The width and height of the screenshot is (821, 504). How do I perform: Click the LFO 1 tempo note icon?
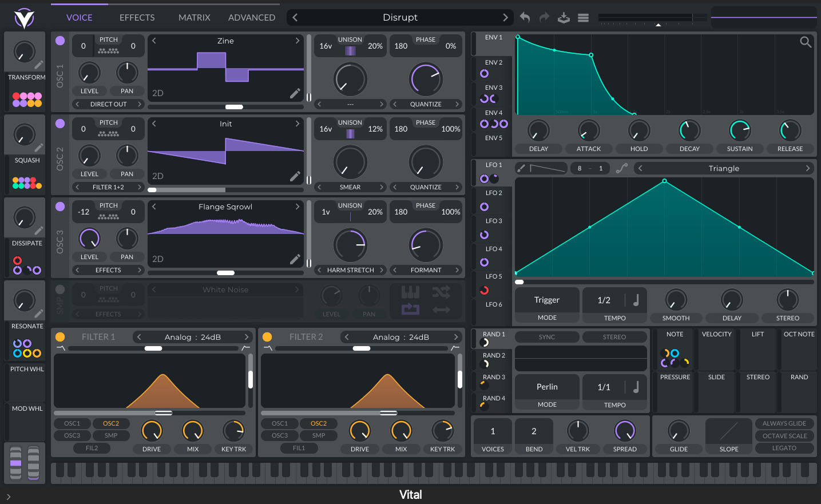[x=636, y=300]
